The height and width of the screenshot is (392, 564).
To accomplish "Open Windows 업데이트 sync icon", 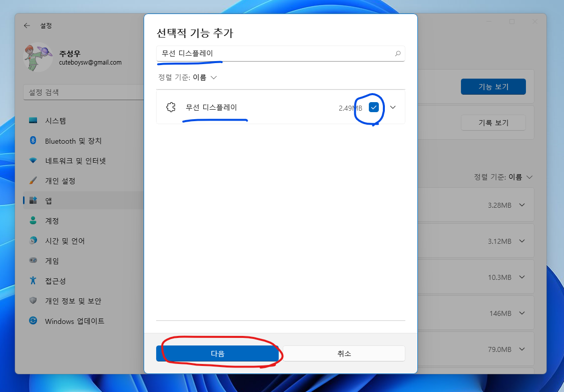I will click(33, 320).
